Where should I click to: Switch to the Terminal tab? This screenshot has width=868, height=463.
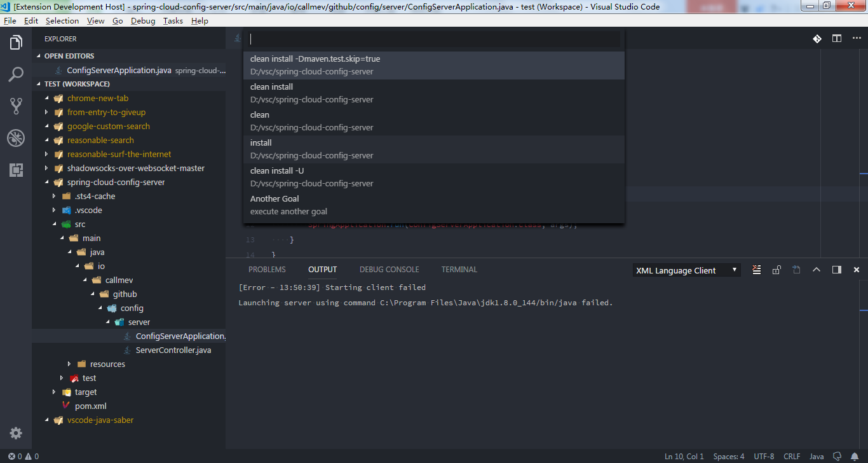click(459, 270)
